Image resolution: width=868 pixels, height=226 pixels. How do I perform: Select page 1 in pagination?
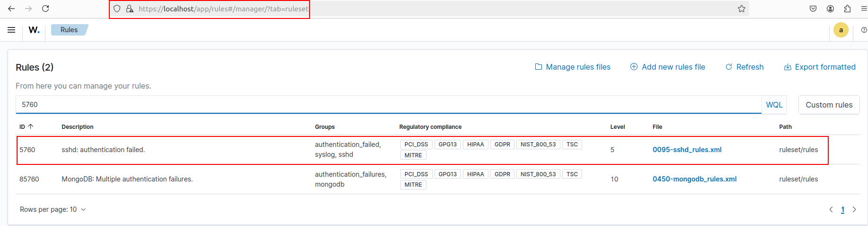click(842, 209)
